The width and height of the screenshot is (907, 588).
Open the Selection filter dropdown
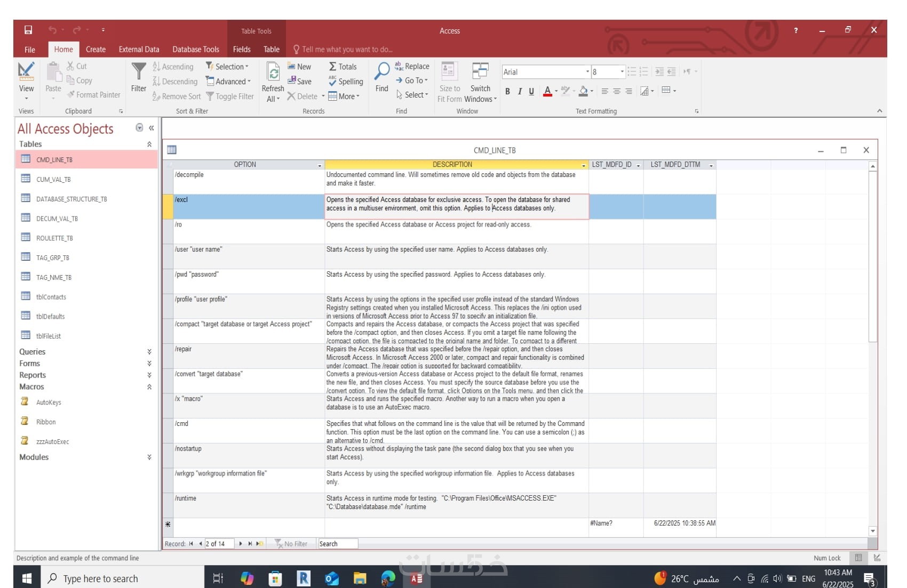point(227,66)
